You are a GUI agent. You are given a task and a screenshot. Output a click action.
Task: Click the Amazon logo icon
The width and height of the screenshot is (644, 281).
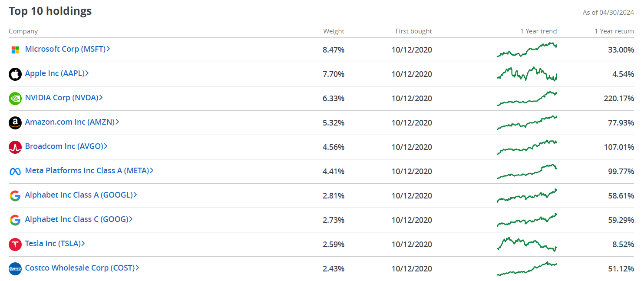tap(15, 123)
